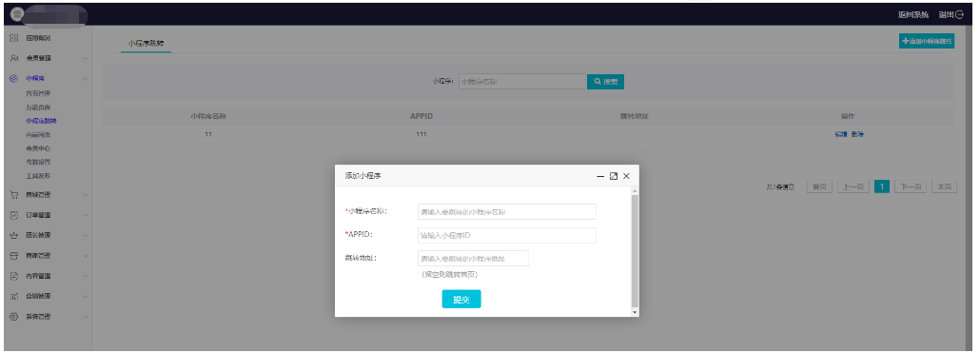980x353 pixels.
Task: Click the 营销管理 chart icon
Action: coord(13,296)
